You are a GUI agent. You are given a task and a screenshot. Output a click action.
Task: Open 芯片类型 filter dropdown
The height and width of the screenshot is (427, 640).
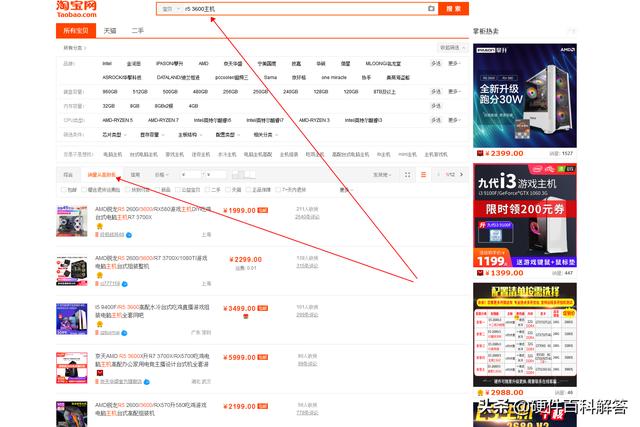(114, 135)
